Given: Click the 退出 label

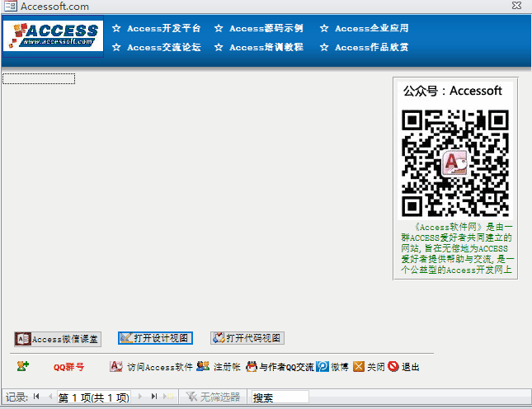Looking at the screenshot, I should [x=411, y=367].
